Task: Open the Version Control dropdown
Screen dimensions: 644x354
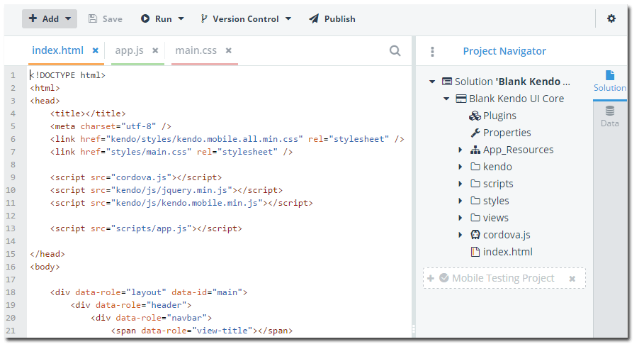Action: pos(246,19)
